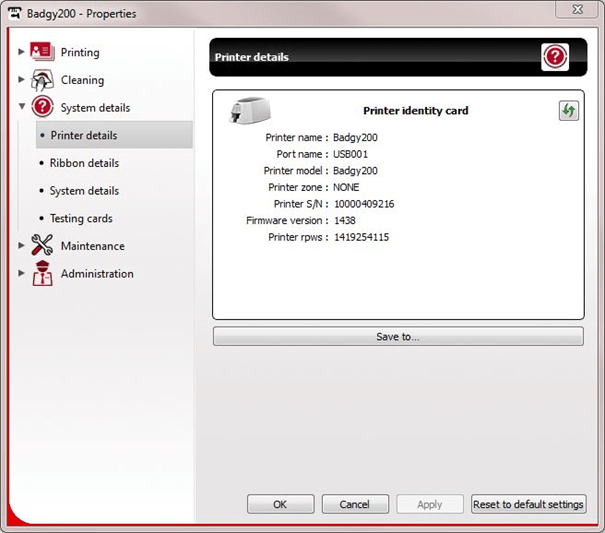Click the System details question-mark icon
The image size is (605, 533).
pyautogui.click(x=42, y=107)
